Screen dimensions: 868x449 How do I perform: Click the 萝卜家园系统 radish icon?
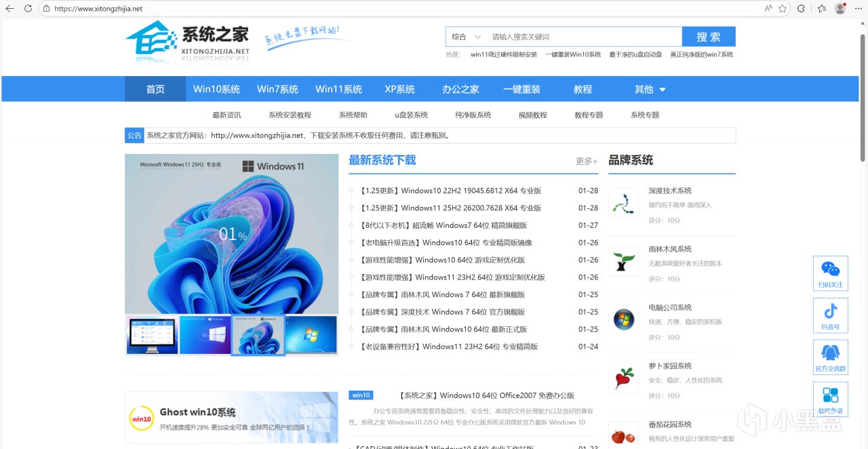coord(623,378)
